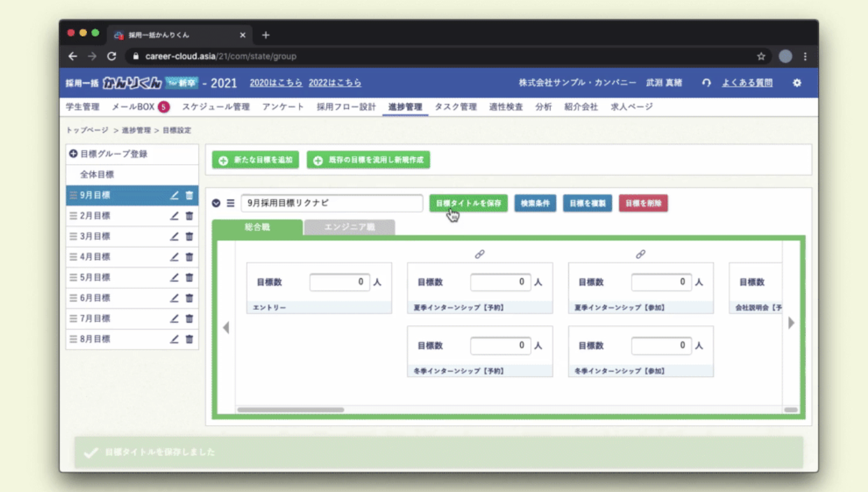Switch to the 総合職 tab
868x492 pixels.
(x=257, y=227)
